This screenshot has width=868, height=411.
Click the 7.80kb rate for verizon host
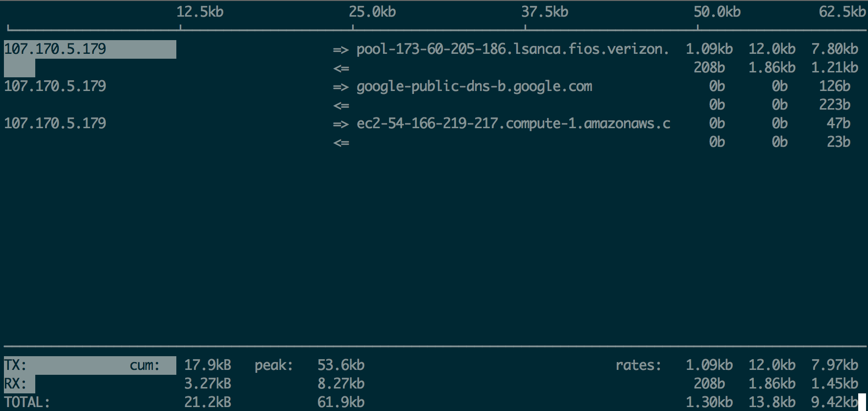[835, 49]
